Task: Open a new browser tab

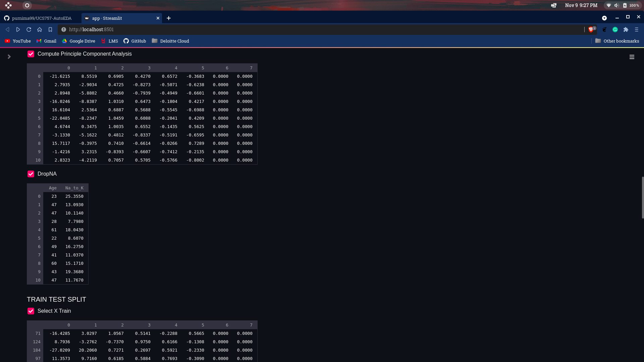Action: click(x=169, y=18)
